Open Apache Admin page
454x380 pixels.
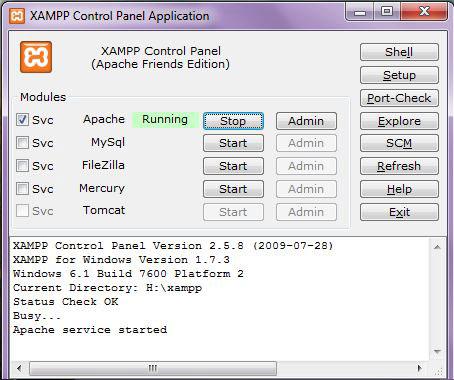pyautogui.click(x=306, y=121)
